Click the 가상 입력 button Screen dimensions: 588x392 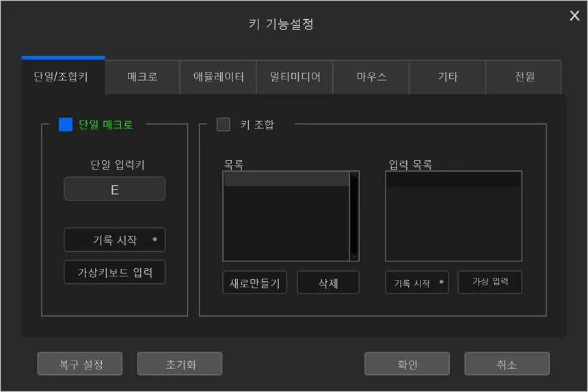490,282
